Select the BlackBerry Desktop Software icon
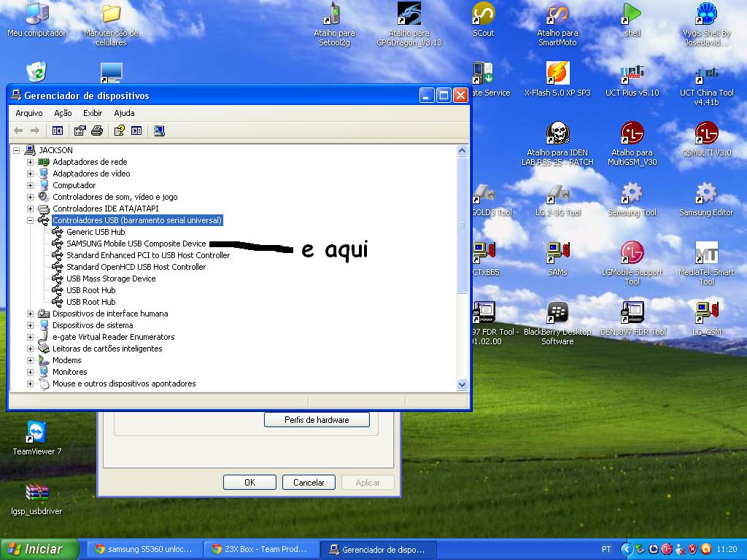 point(557,324)
